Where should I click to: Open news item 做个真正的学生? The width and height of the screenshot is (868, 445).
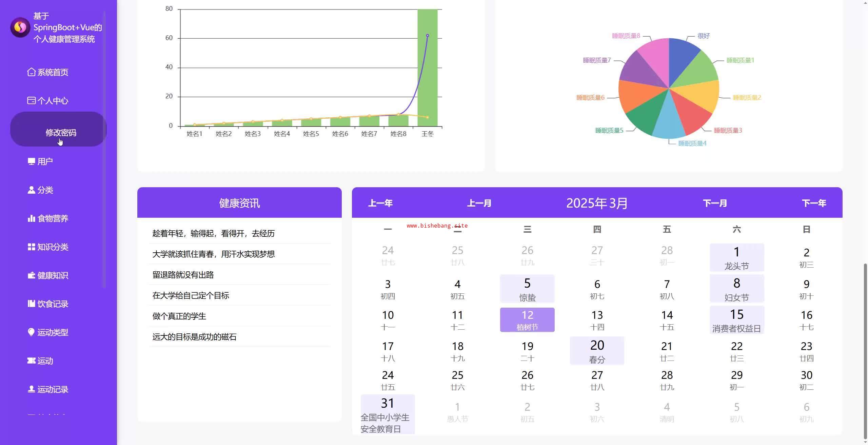click(x=179, y=316)
